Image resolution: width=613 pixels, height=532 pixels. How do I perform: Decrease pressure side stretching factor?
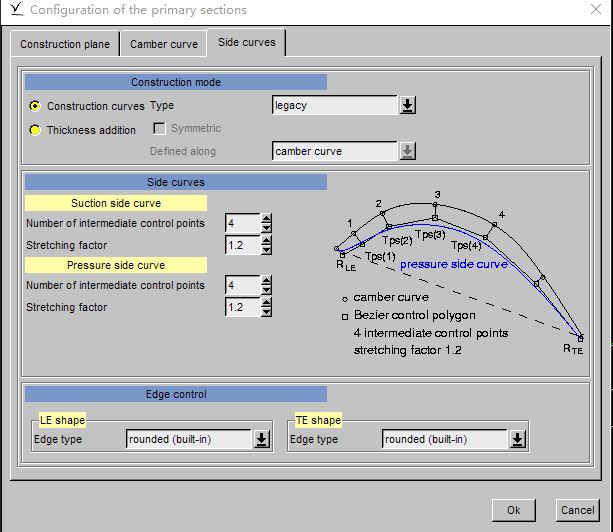(266, 312)
